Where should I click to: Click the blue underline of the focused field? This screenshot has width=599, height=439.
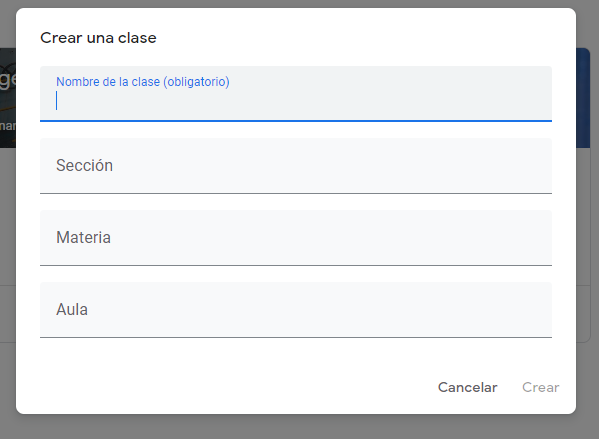(x=296, y=121)
